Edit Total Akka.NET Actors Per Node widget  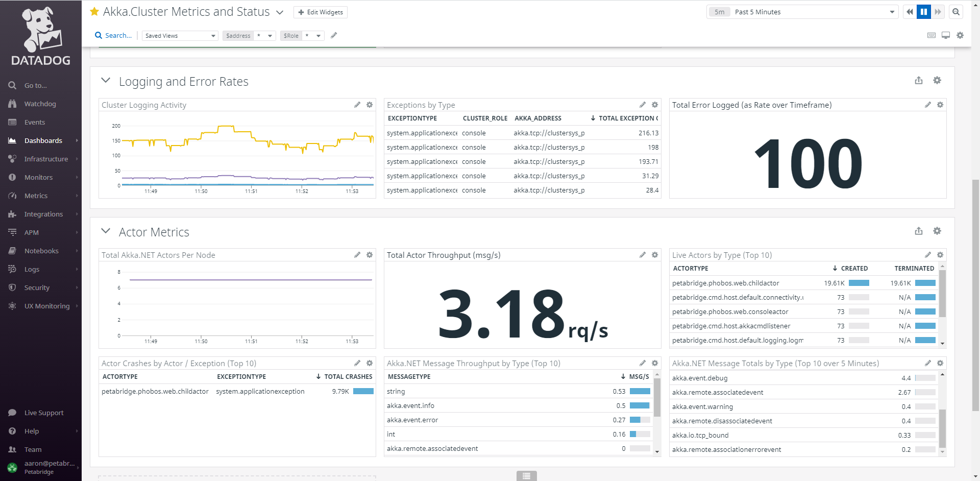[357, 255]
